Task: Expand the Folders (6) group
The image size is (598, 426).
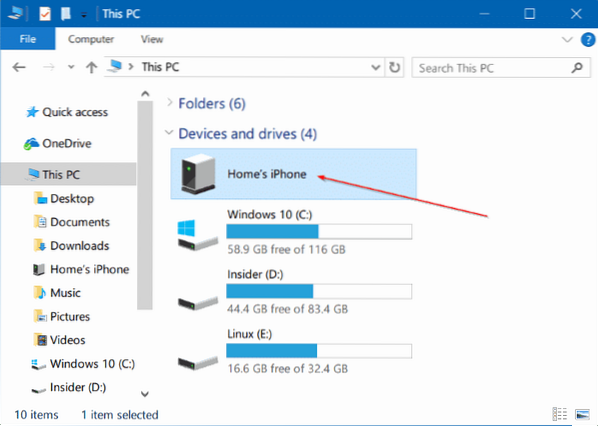Action: tap(169, 102)
